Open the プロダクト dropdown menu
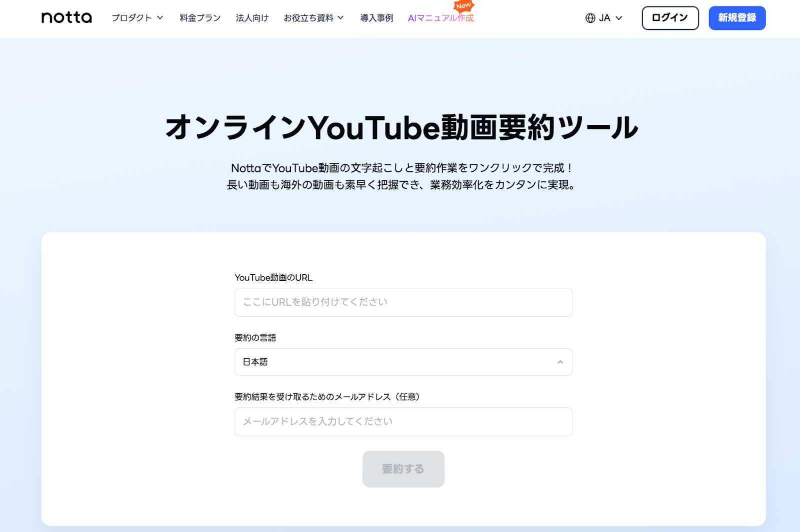The image size is (800, 532). tap(137, 18)
